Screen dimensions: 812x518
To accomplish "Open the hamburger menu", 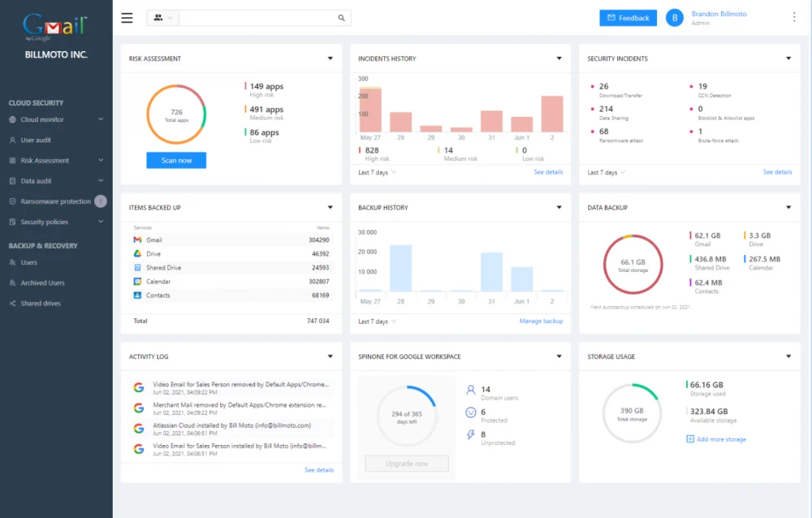I will pos(127,18).
